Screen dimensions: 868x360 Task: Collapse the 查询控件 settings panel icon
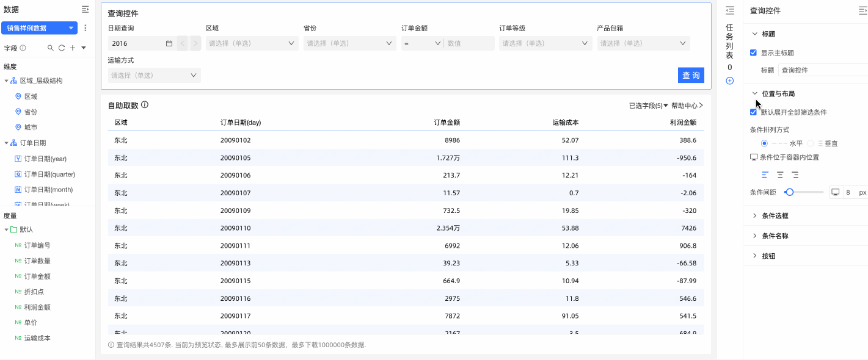point(863,10)
